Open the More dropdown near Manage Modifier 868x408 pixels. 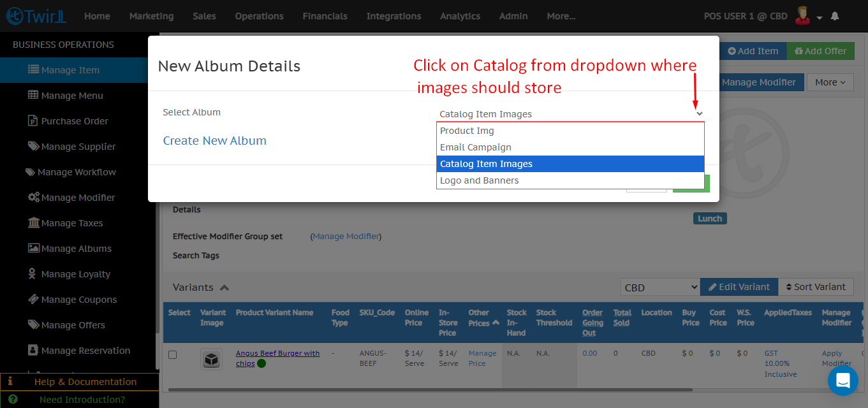830,82
